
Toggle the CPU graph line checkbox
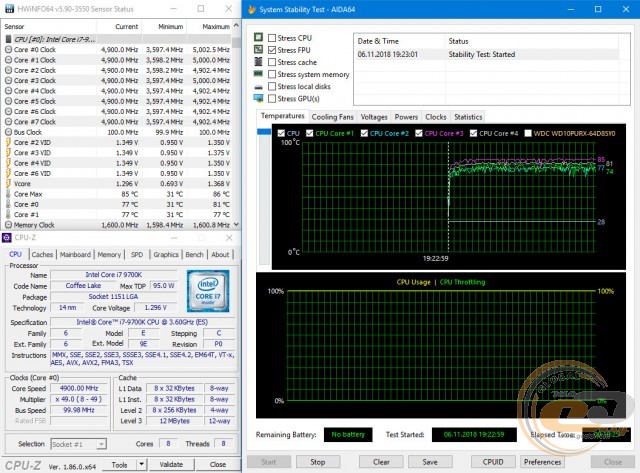tap(281, 133)
